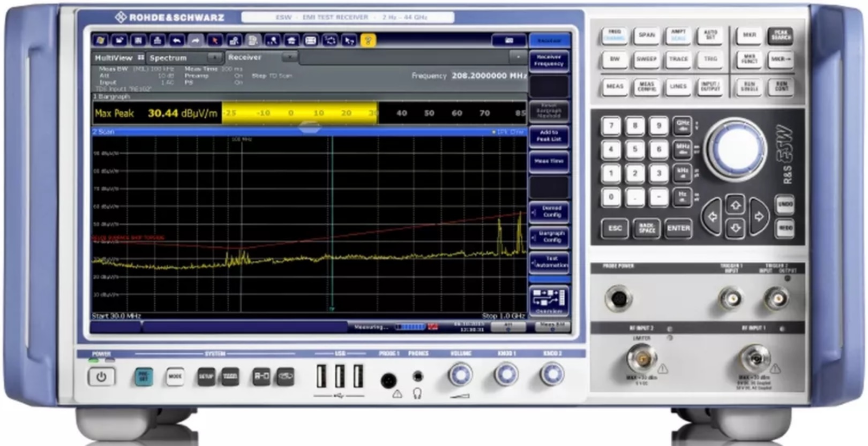Click the Windows start icon in toolbar
This screenshot has height=446, width=868.
(100, 40)
